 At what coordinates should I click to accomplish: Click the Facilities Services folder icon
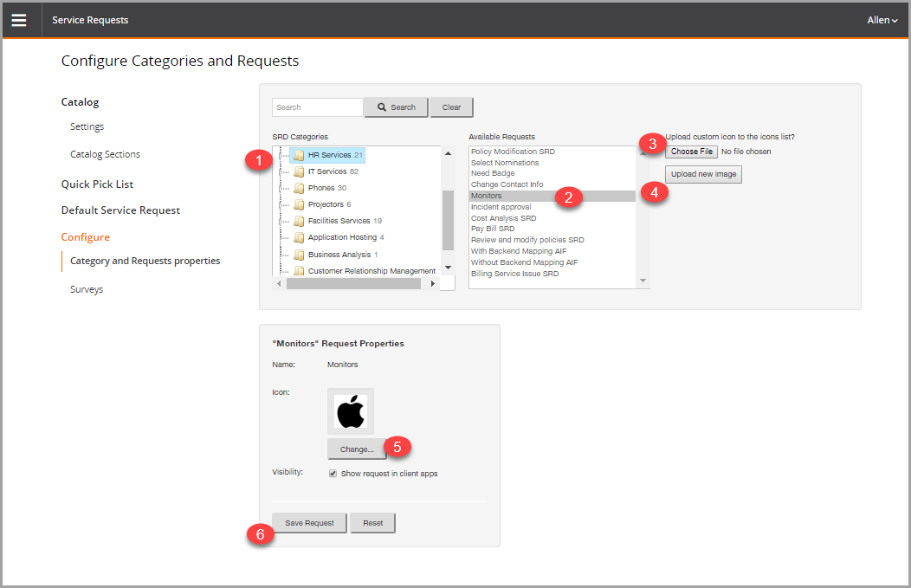[300, 220]
